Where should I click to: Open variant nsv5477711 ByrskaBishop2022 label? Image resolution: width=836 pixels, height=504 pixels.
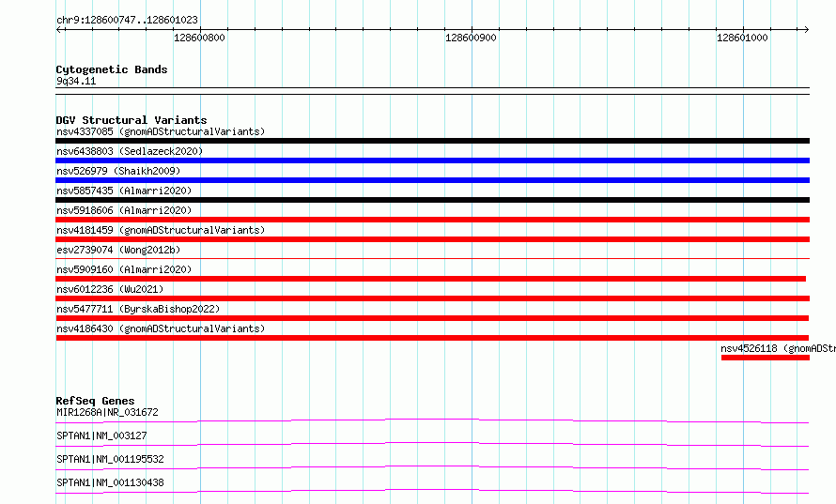[x=138, y=309]
